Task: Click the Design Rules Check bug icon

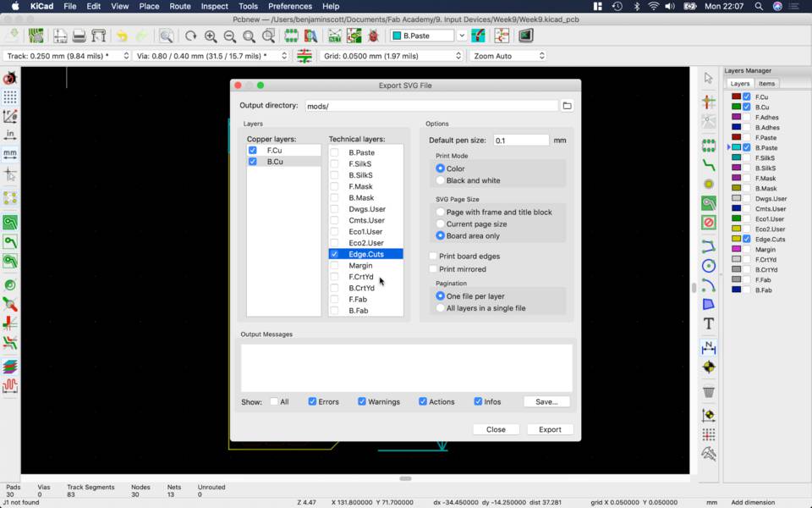Action: click(x=373, y=36)
